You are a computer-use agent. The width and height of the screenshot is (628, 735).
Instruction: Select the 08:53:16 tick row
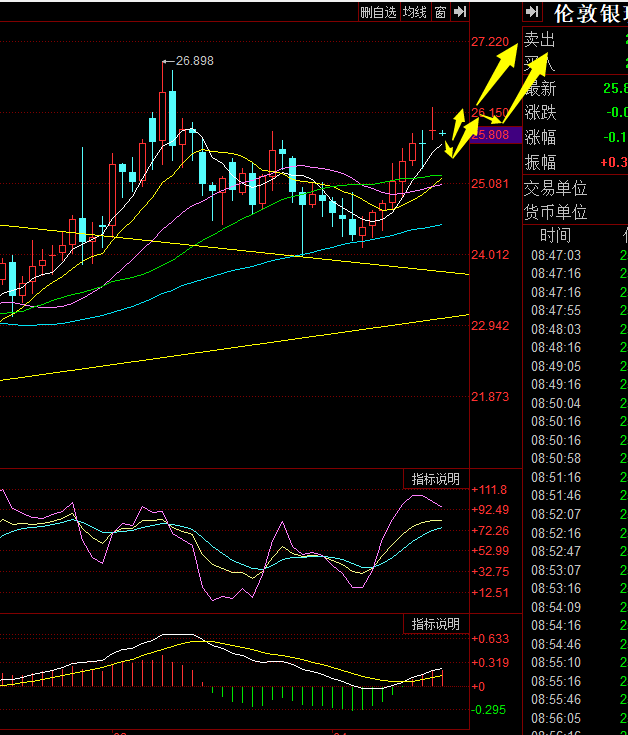(576, 588)
